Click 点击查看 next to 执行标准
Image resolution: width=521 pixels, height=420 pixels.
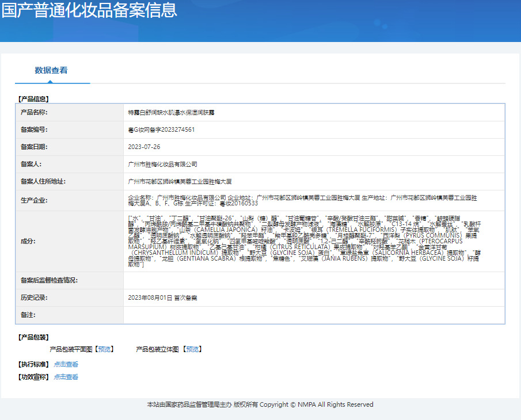66,364
